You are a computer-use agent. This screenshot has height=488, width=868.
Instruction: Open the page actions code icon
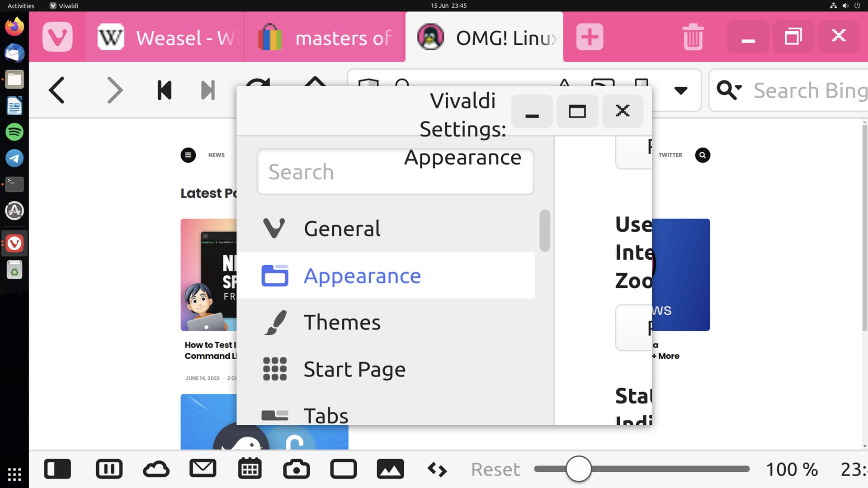pos(437,469)
